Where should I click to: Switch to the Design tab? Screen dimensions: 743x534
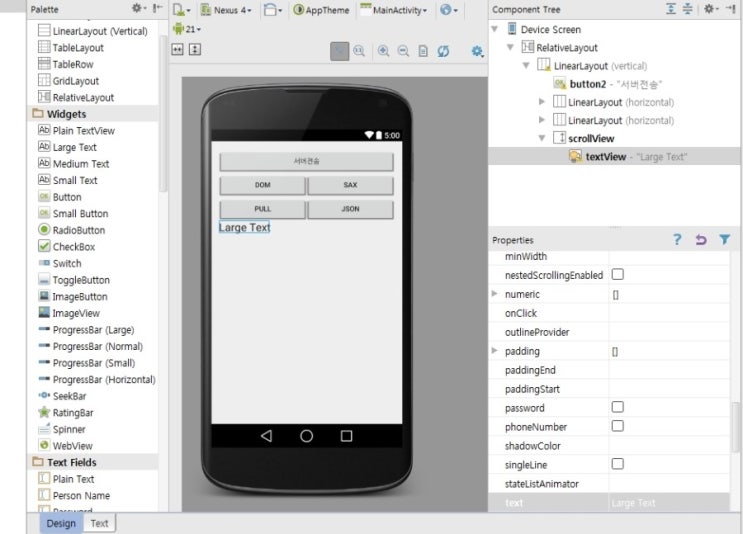(61, 523)
